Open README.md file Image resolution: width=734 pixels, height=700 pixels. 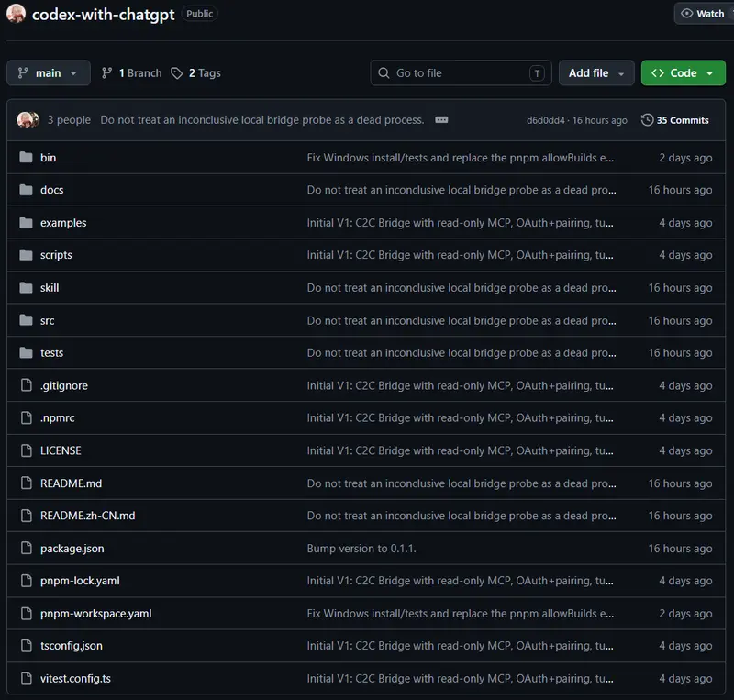pyautogui.click(x=72, y=483)
